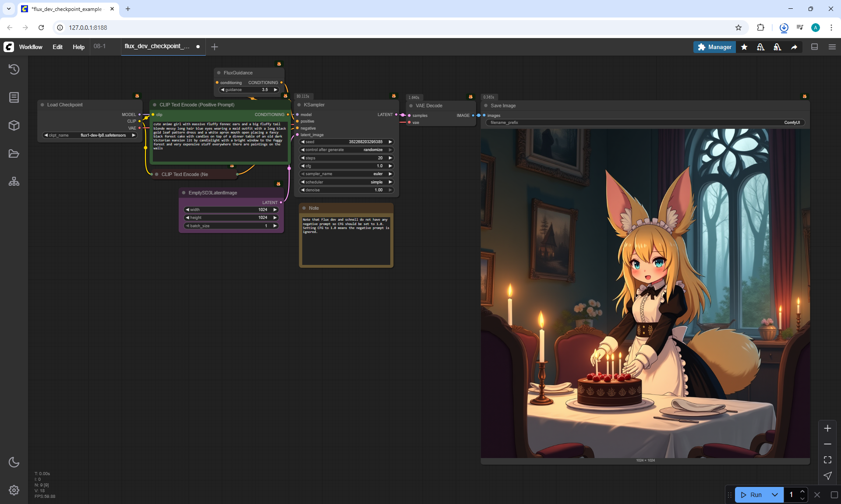Toggle dark theme moon icon
Screen dimensions: 841x504
click(14, 462)
